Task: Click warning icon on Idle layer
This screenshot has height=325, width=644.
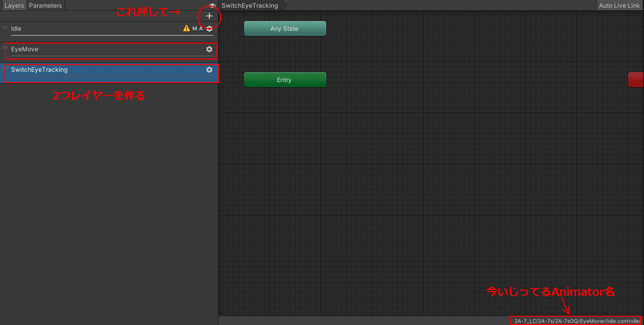Action: pos(186,28)
